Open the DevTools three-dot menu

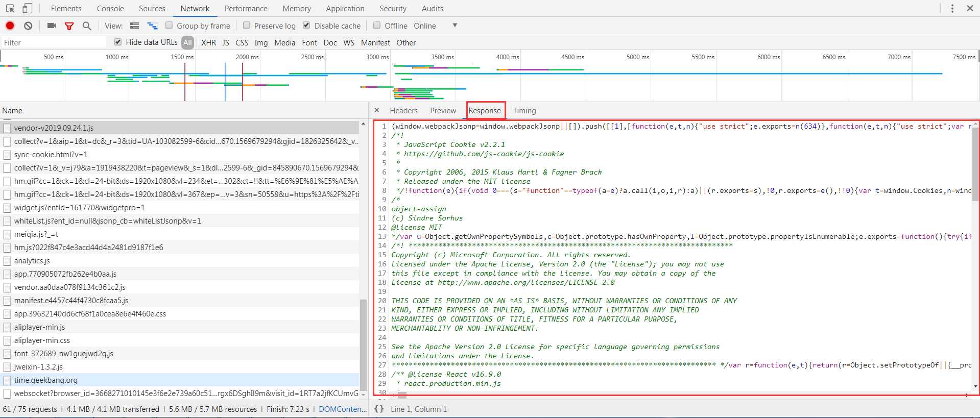pyautogui.click(x=952, y=8)
